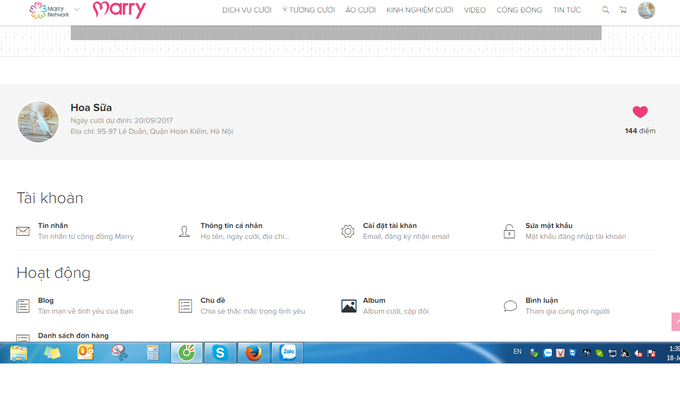Click the search magnifier icon in header
This screenshot has height=416, width=680.
click(605, 10)
